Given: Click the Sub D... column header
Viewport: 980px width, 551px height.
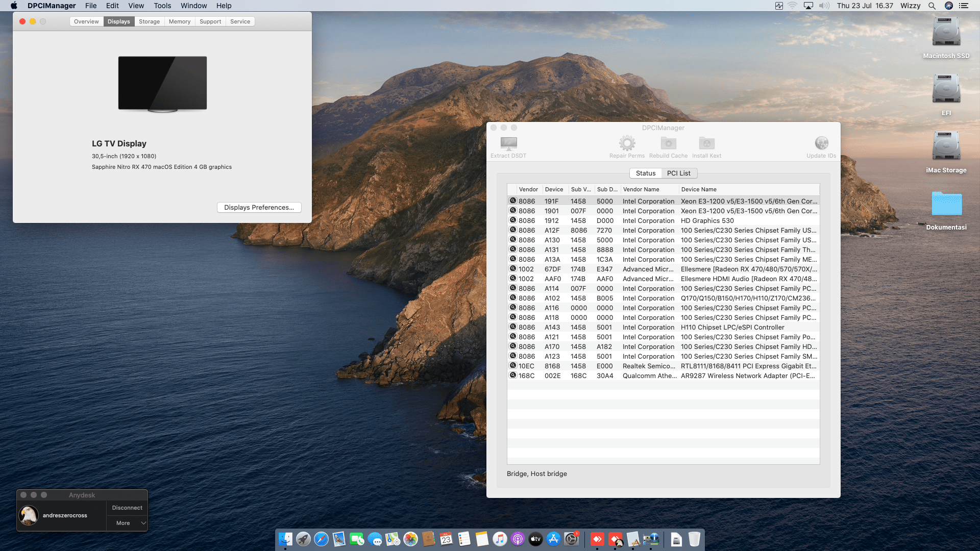Looking at the screenshot, I should [x=607, y=189].
